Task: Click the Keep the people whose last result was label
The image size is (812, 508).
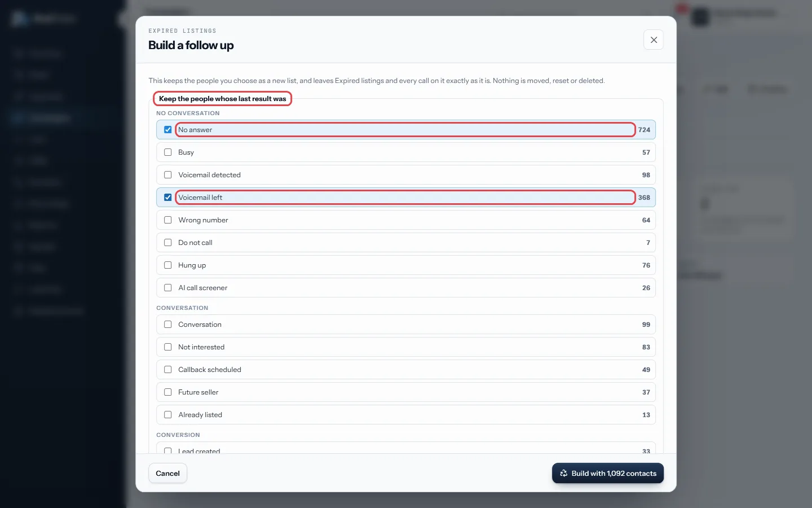Action: [x=223, y=99]
